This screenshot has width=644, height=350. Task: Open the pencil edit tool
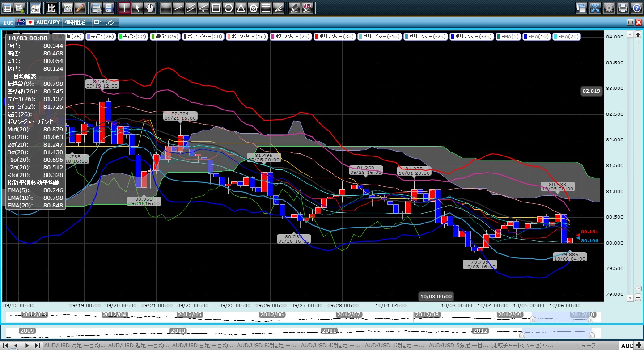[x=80, y=8]
